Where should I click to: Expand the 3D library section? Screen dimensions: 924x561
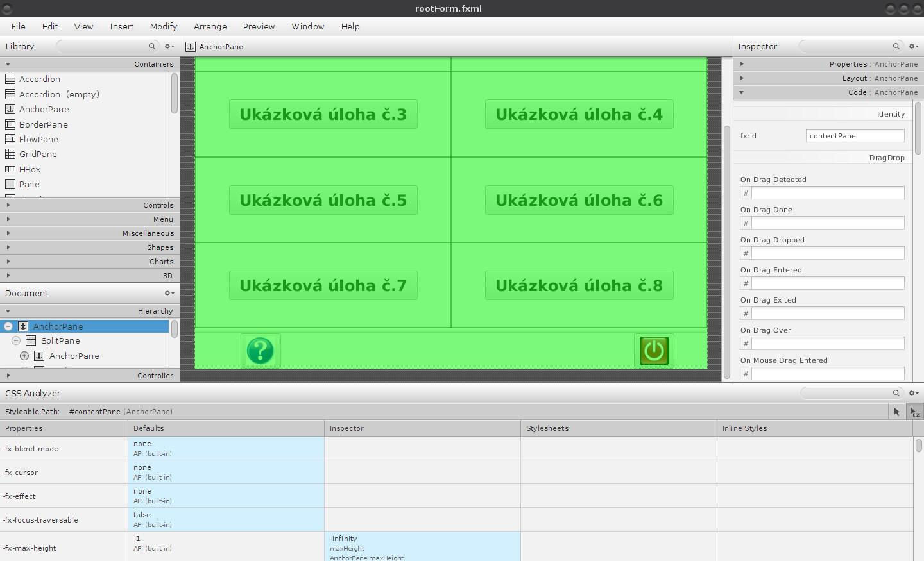click(x=8, y=276)
